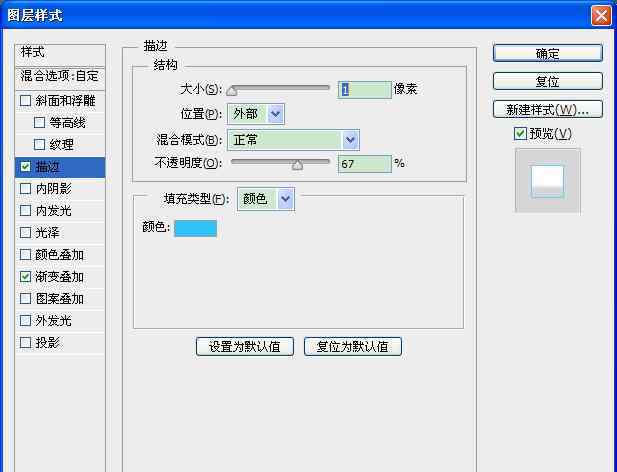Click the 复位为默认值 button

click(x=353, y=347)
